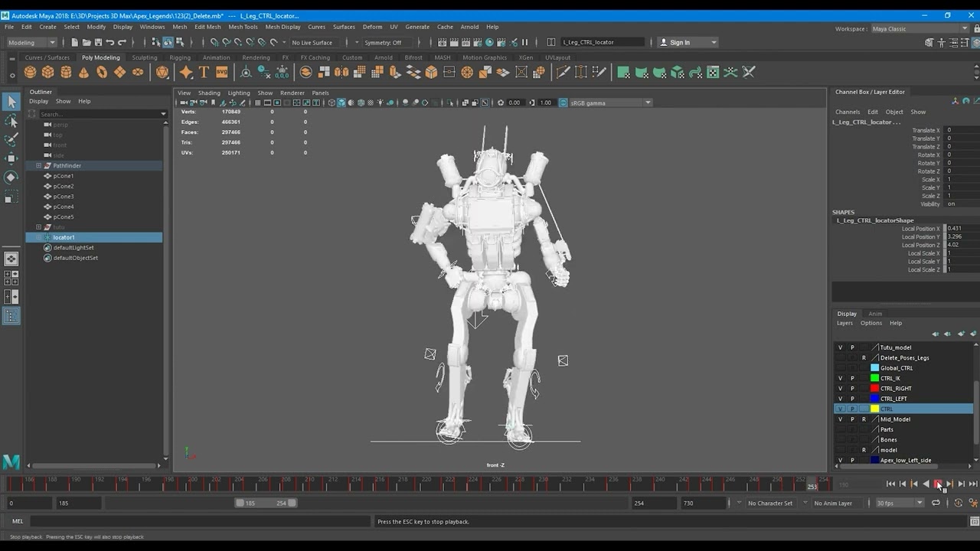Click the green swatch of CTRL_IK layer
980x551 pixels.
tap(875, 378)
